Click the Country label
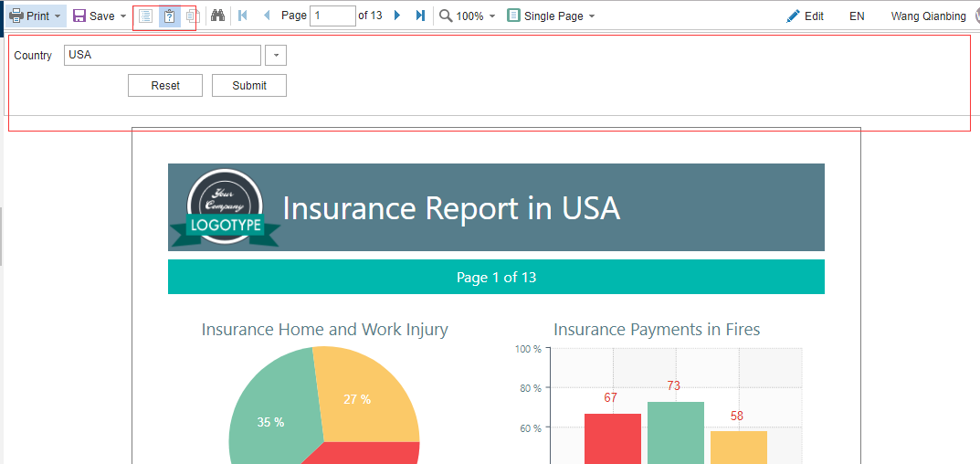The image size is (980, 464). tap(33, 55)
